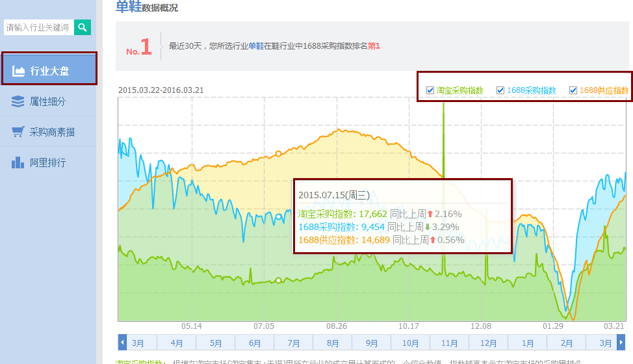Select 6月 on the month timeline
Screen dimensions: 633x364
click(255, 343)
